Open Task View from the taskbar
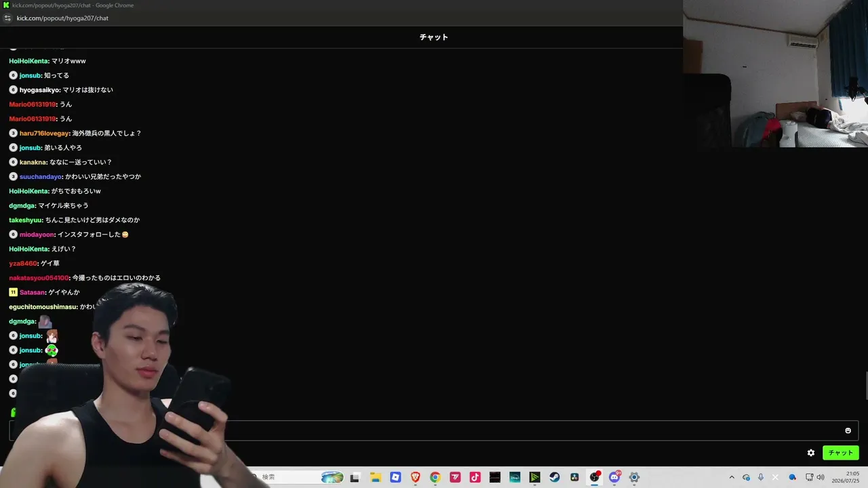The width and height of the screenshot is (868, 488). [x=354, y=477]
